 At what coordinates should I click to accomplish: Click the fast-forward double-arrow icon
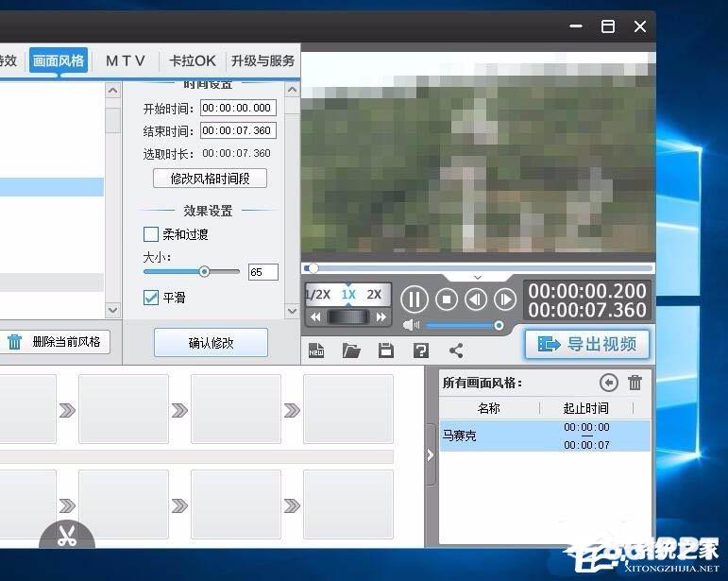pos(381,317)
